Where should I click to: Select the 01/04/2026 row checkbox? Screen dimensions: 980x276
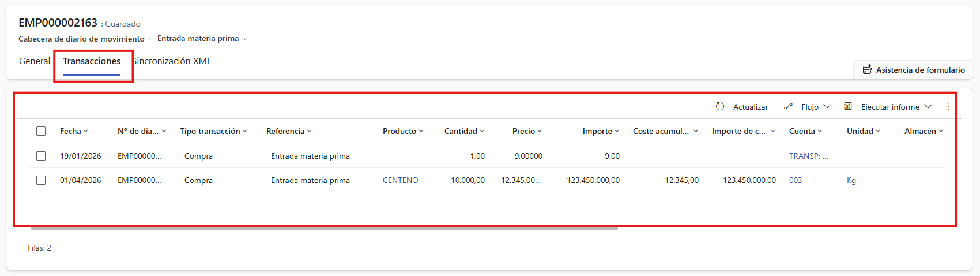click(41, 180)
